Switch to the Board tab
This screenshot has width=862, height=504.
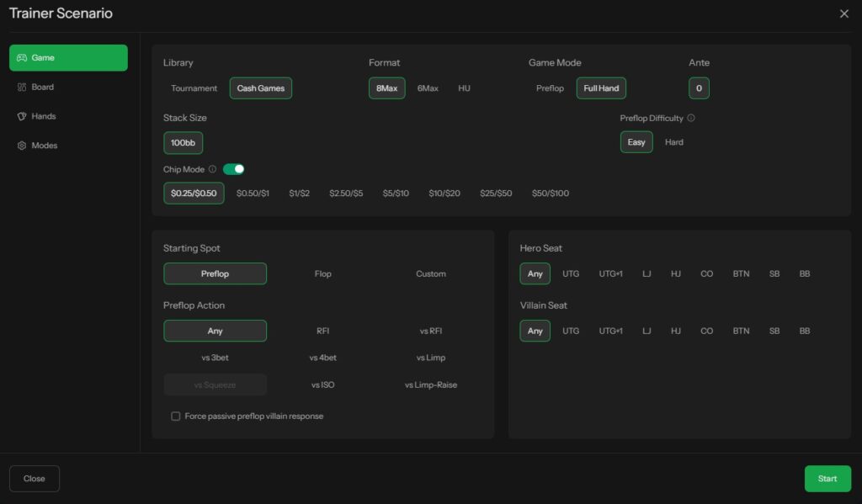[x=42, y=88]
